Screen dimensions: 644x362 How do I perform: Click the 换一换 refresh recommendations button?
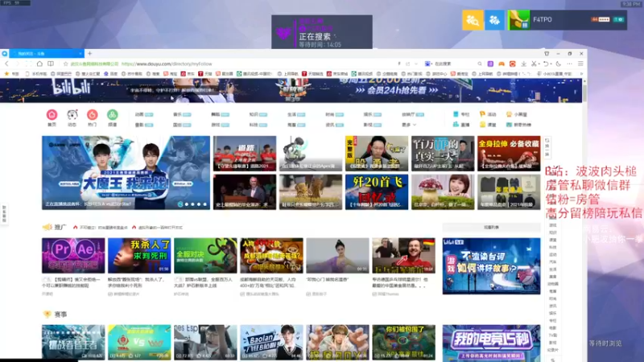(x=547, y=147)
